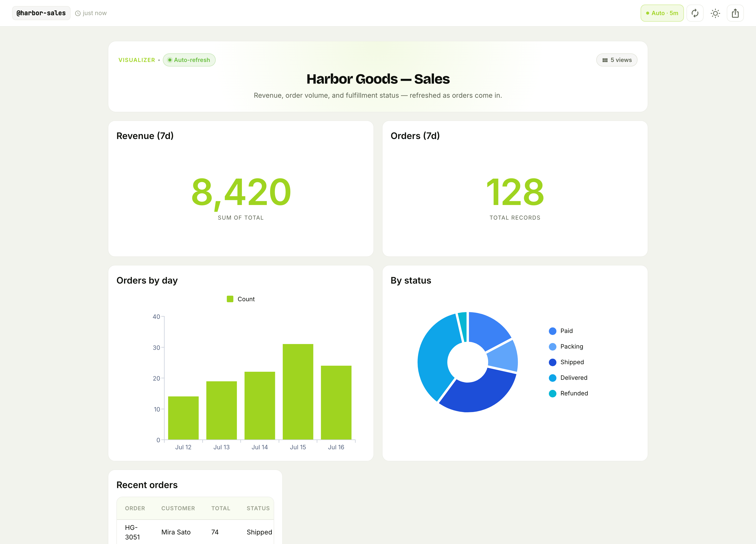Click order HG-3051 cell
This screenshot has height=544, width=756.
(132, 532)
